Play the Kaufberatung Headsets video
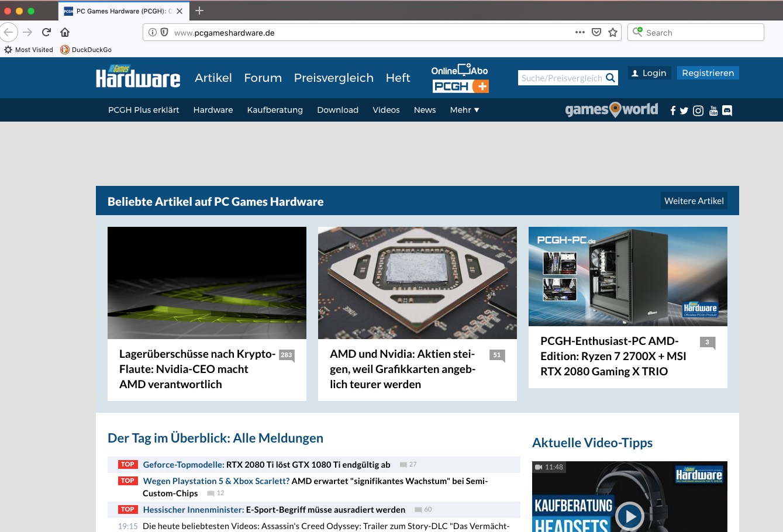The width and height of the screenshot is (783, 532). (x=630, y=516)
